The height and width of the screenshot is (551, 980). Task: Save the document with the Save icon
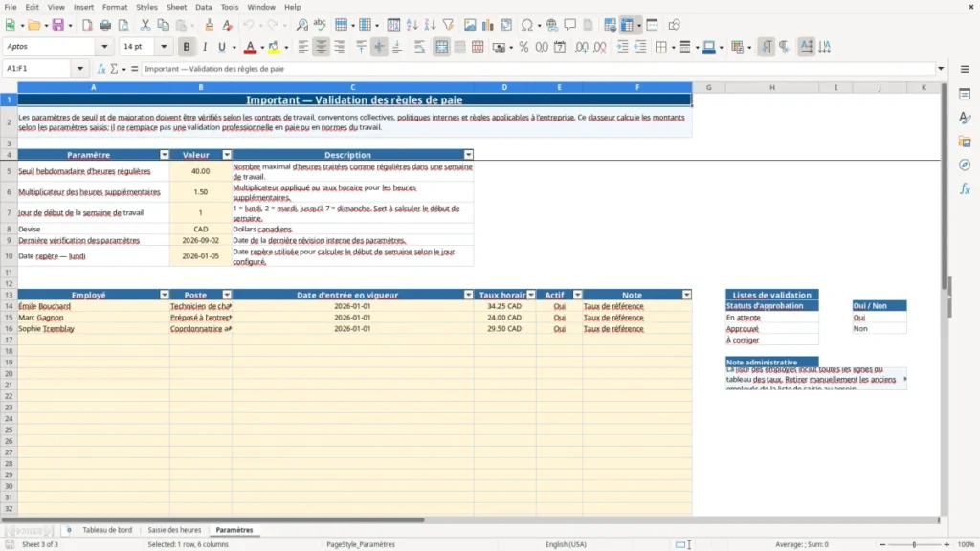(58, 25)
